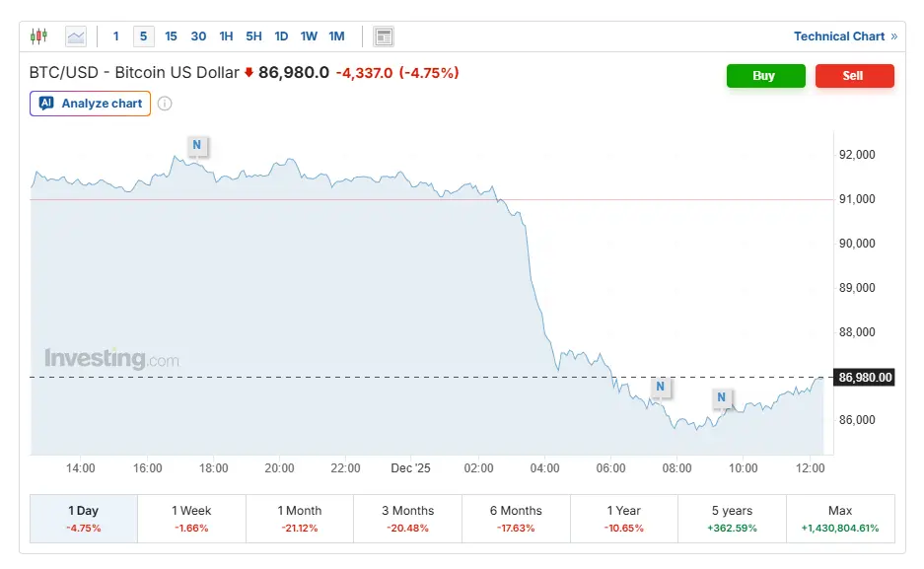924x569 pixels.
Task: Select the 1 minute interval
Action: click(116, 36)
